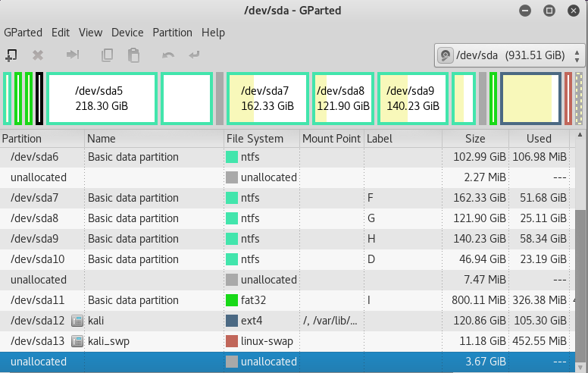Click the fat32 color swatch on /dev/sda11
The image size is (588, 373).
click(232, 300)
